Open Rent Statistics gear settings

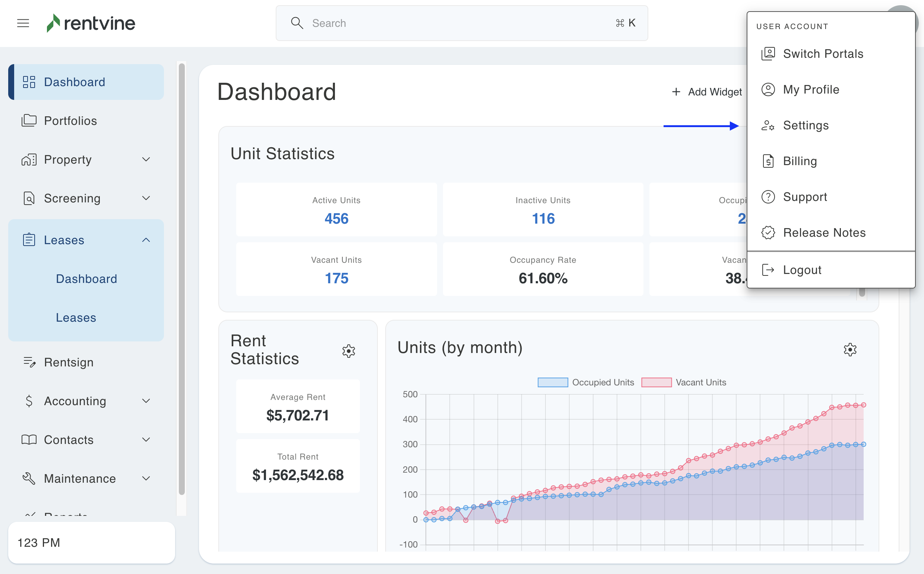pyautogui.click(x=348, y=351)
